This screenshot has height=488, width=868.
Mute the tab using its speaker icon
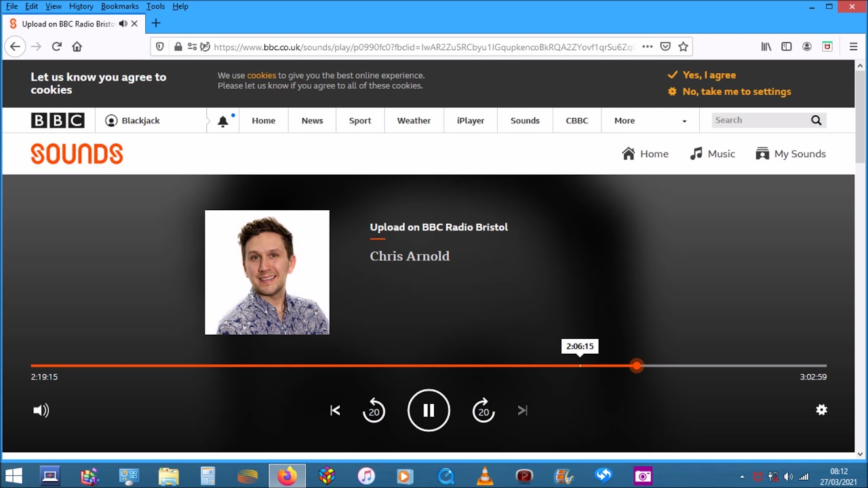click(x=123, y=24)
